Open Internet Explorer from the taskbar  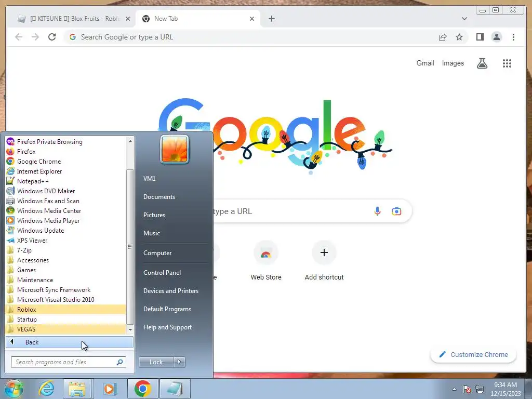click(46, 389)
